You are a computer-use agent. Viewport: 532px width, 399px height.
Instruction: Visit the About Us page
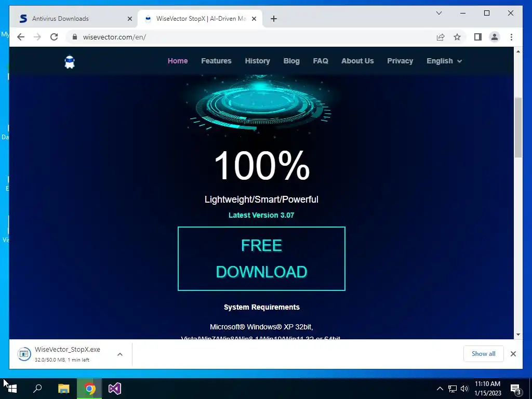(357, 61)
